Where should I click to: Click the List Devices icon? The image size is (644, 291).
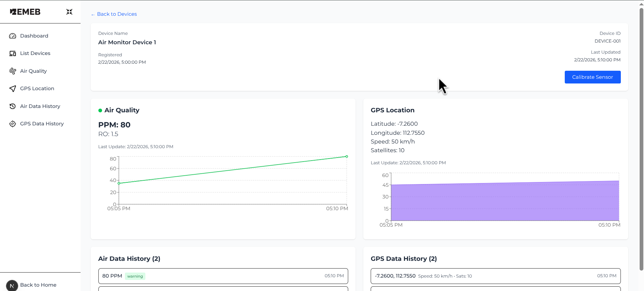pyautogui.click(x=13, y=53)
